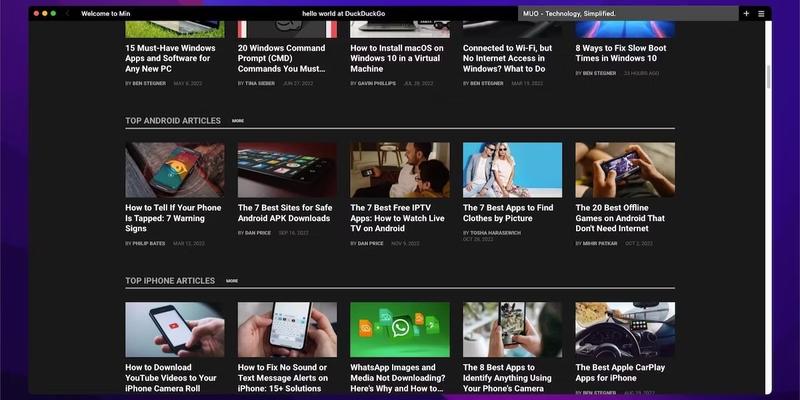Viewport: 800px width, 400px height.
Task: Open 7 Best Sites for Safe APK Downloads
Action: click(x=285, y=213)
